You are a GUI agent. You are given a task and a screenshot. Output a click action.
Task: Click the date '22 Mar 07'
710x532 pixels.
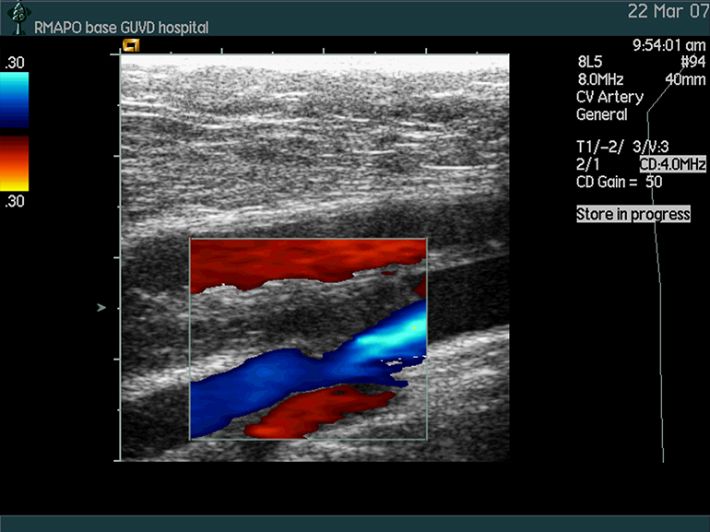point(667,11)
